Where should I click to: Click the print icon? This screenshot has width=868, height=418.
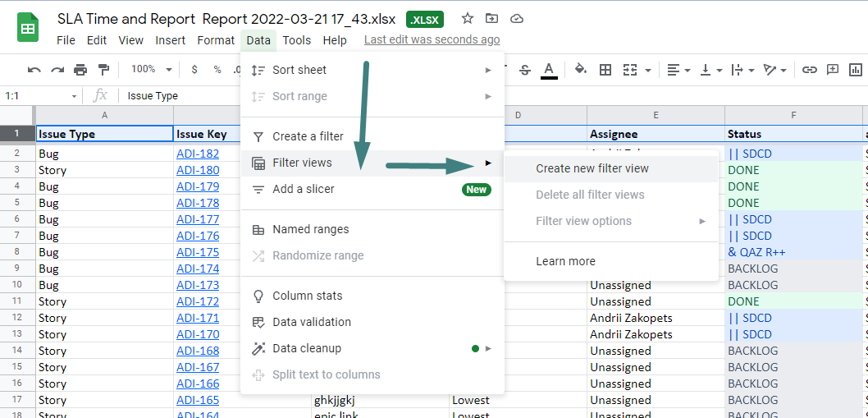click(80, 70)
